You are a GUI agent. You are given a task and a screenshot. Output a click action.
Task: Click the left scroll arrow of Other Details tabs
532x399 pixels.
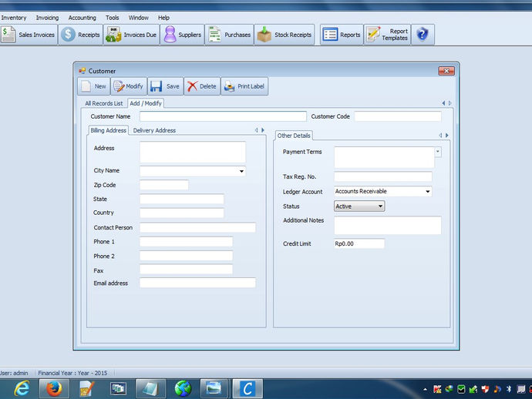tap(440, 136)
